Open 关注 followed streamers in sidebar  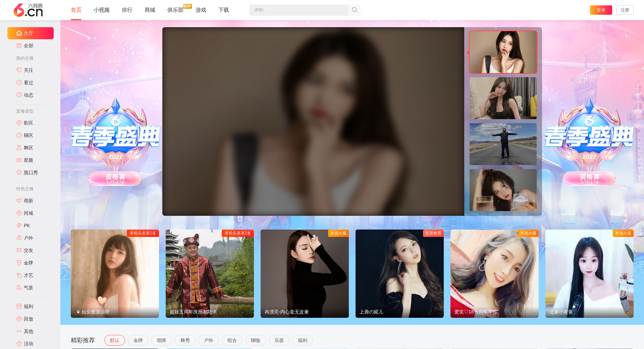[28, 70]
